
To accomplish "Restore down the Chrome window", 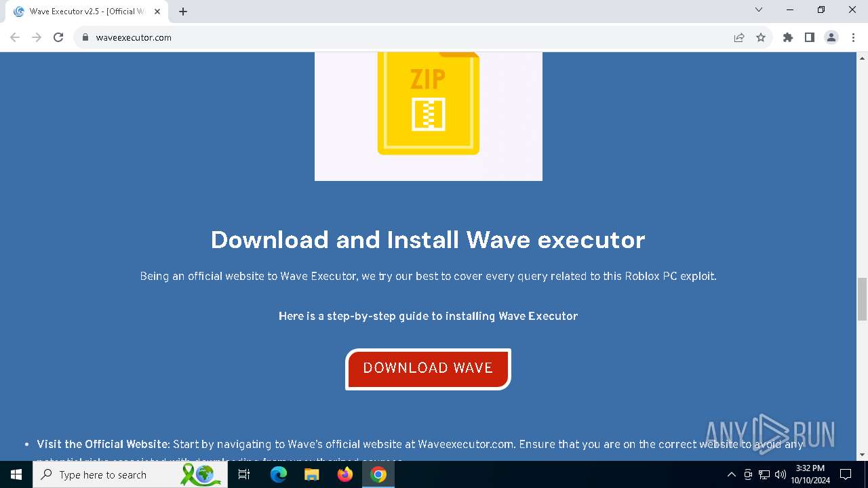I will coord(821,10).
